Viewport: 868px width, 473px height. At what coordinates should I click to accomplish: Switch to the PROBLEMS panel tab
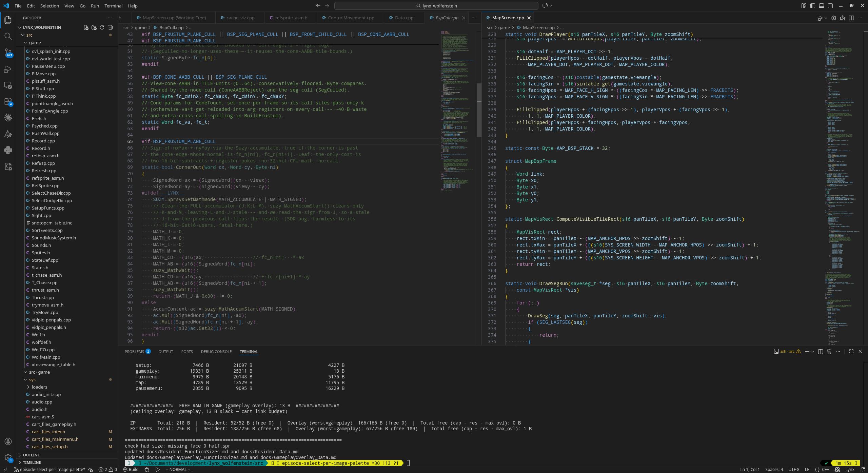coord(138,352)
